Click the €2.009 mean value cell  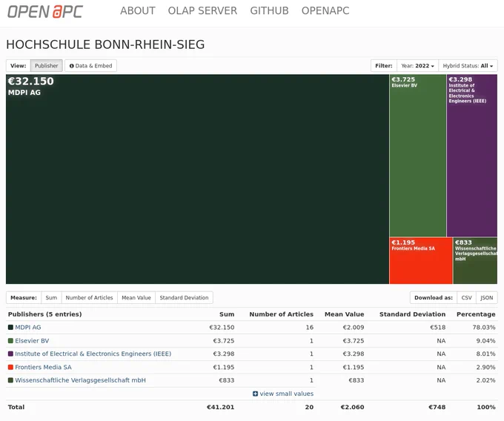[x=354, y=327]
